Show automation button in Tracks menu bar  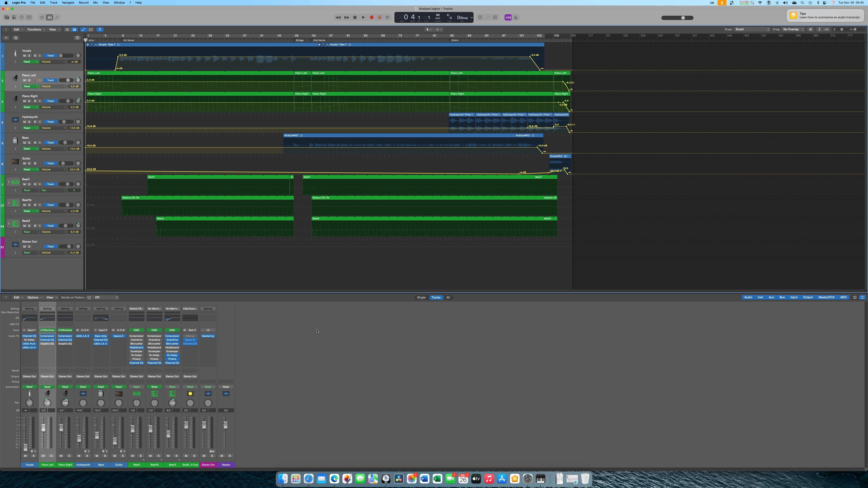(x=83, y=30)
